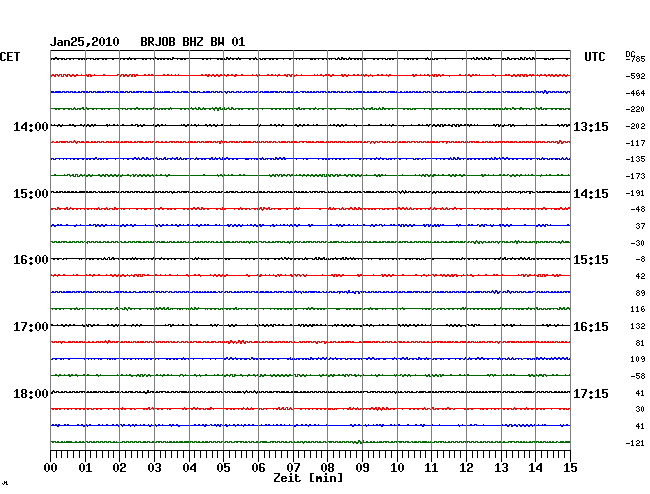The width and height of the screenshot is (650, 494).
Task: Select DC offset value 42
Action: [640, 276]
